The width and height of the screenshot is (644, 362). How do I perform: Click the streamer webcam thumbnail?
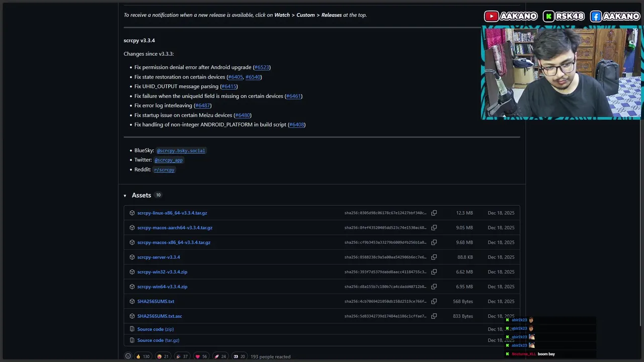(561, 73)
